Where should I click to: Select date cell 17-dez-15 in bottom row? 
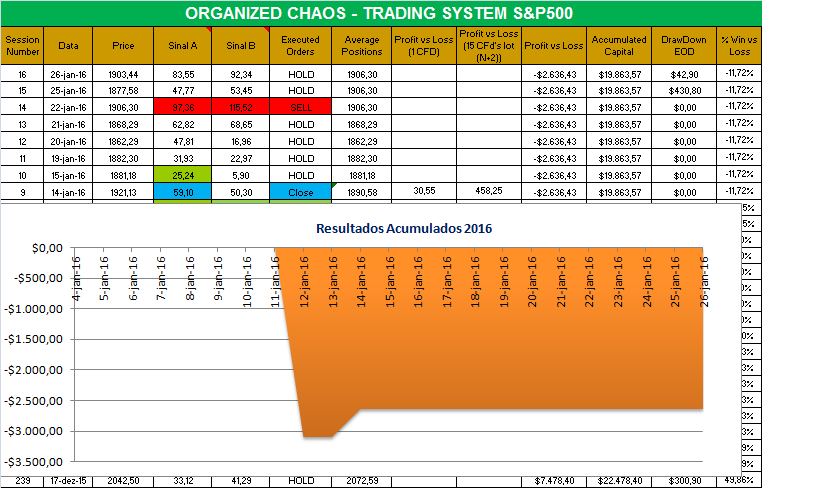pos(68,481)
